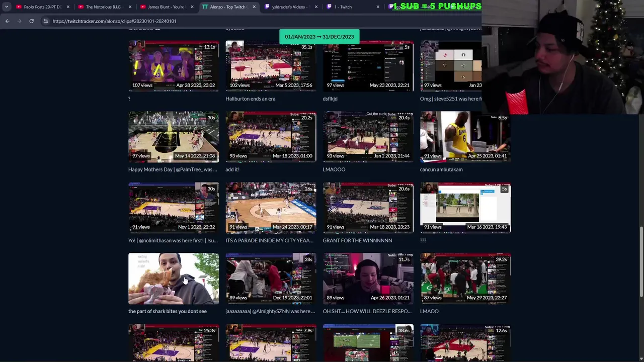Open the tab search dropdown arrow
Image resolution: width=644 pixels, height=362 pixels.
(x=7, y=7)
